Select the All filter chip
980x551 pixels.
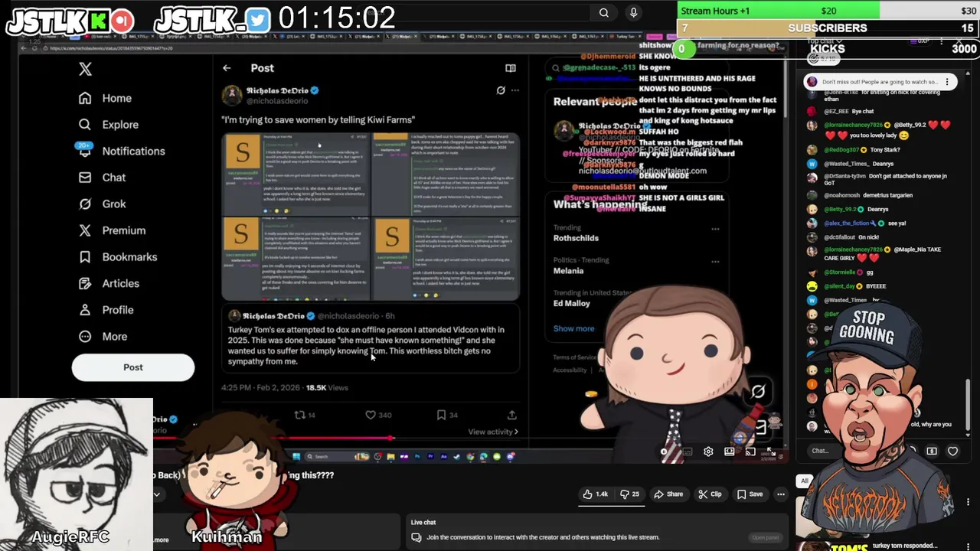(x=804, y=481)
